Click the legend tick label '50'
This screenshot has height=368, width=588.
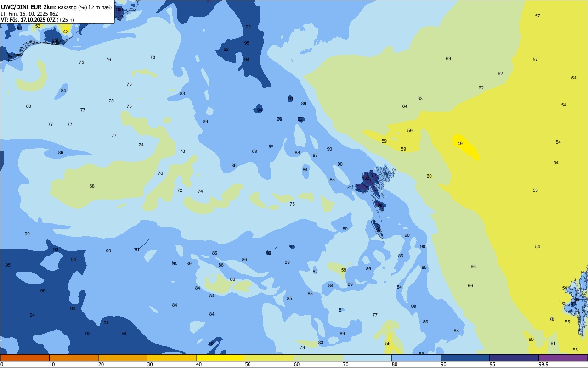click(x=248, y=364)
